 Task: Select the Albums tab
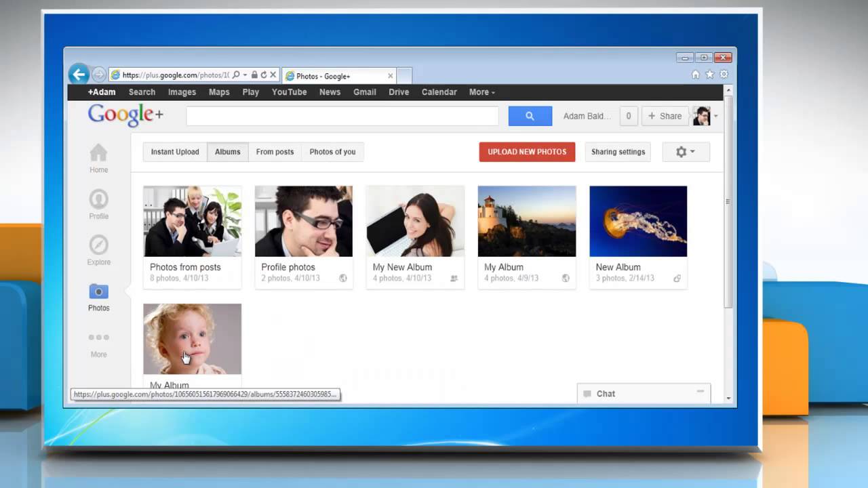pos(228,152)
